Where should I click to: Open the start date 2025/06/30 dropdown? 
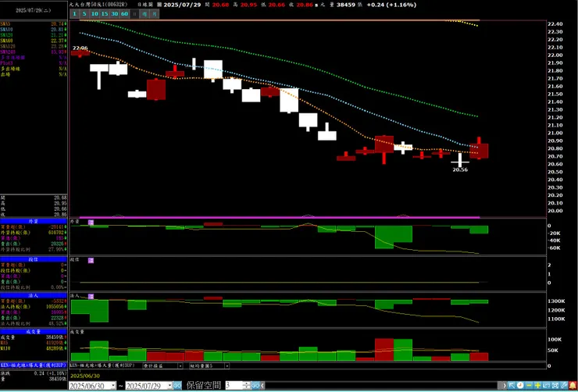[x=112, y=386]
